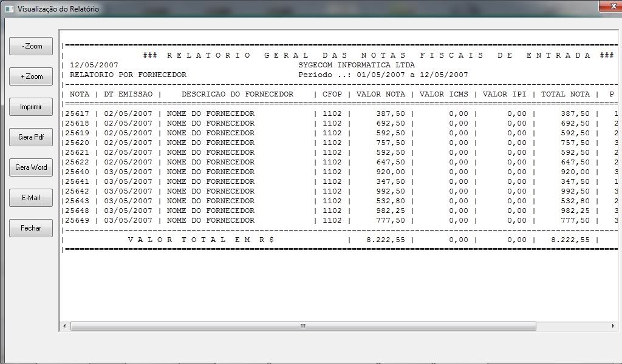Print the report with Imprimir

(x=31, y=107)
